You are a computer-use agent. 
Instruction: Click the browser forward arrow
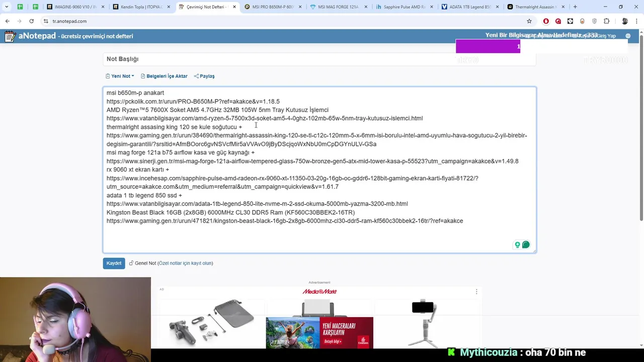click(x=19, y=21)
